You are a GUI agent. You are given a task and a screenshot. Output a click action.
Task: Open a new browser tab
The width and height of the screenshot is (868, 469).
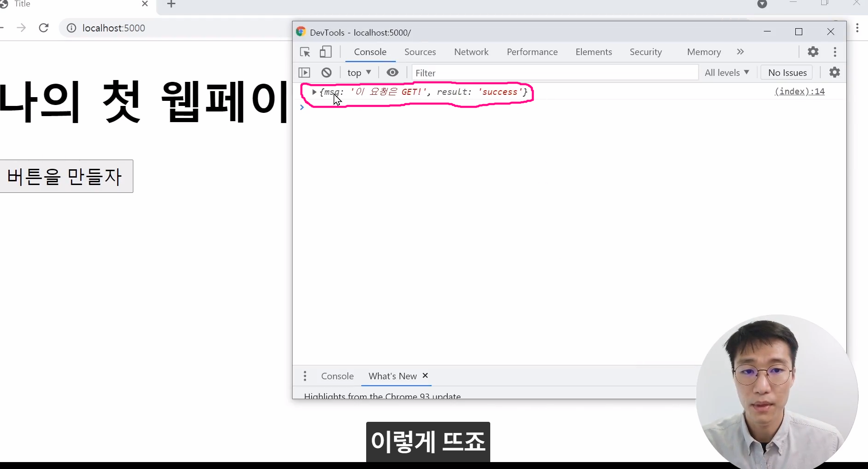tap(171, 4)
